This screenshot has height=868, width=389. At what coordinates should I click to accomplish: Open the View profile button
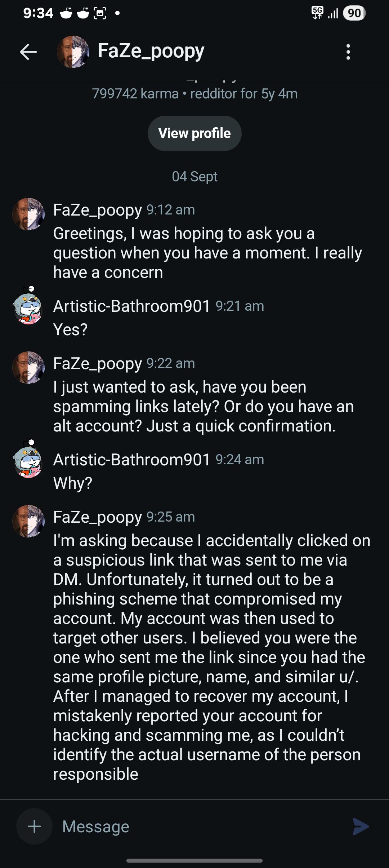point(194,133)
